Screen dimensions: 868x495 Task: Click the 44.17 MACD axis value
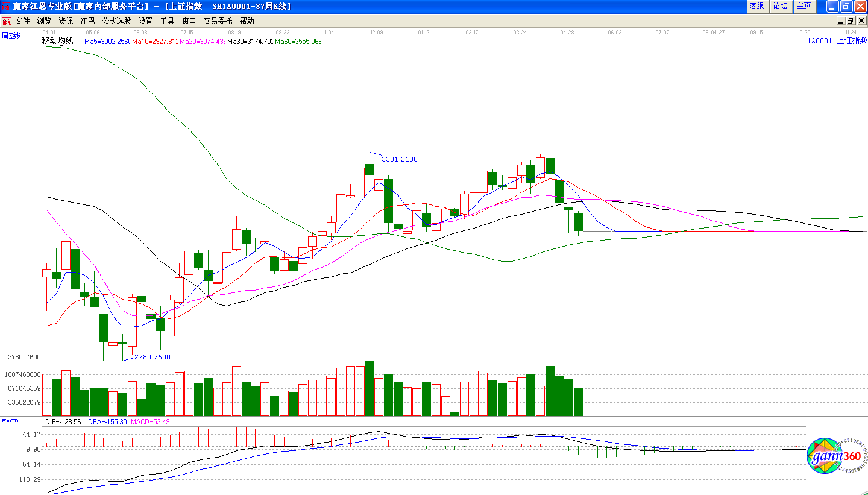(x=31, y=434)
